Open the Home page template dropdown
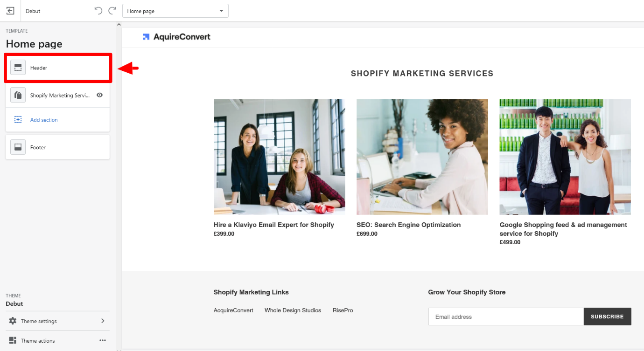Image resolution: width=644 pixels, height=351 pixels. tap(175, 11)
